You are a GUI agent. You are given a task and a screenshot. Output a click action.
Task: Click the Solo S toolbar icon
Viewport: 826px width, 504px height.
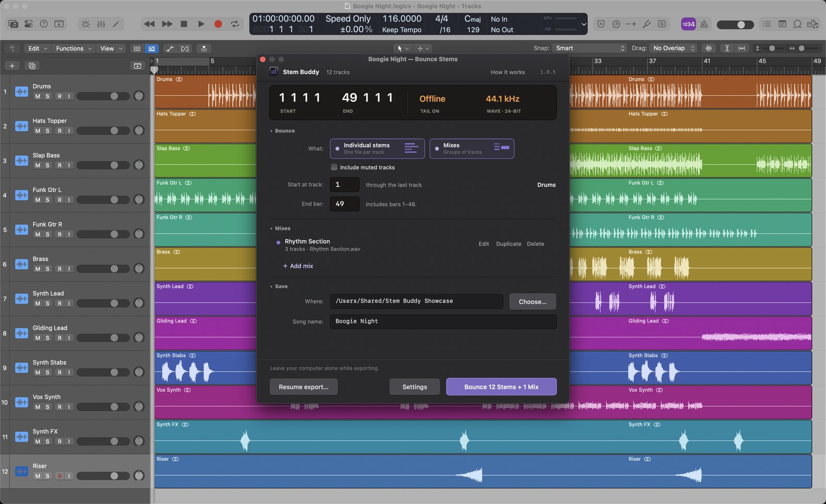point(661,24)
